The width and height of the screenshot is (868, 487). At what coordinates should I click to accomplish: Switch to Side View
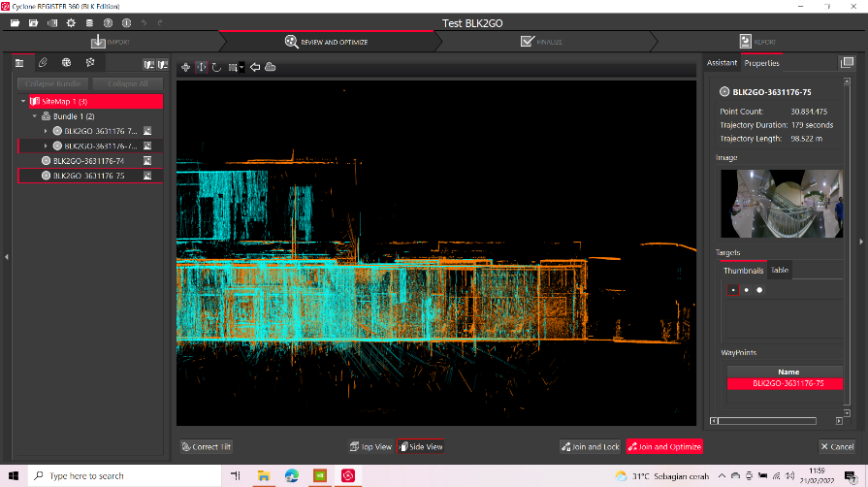tap(420, 446)
